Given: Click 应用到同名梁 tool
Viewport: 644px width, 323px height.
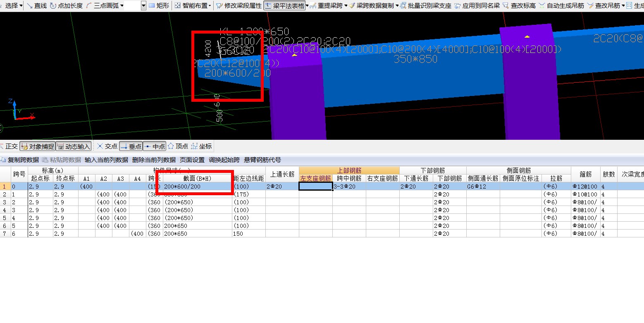Looking at the screenshot, I should coord(477,6).
